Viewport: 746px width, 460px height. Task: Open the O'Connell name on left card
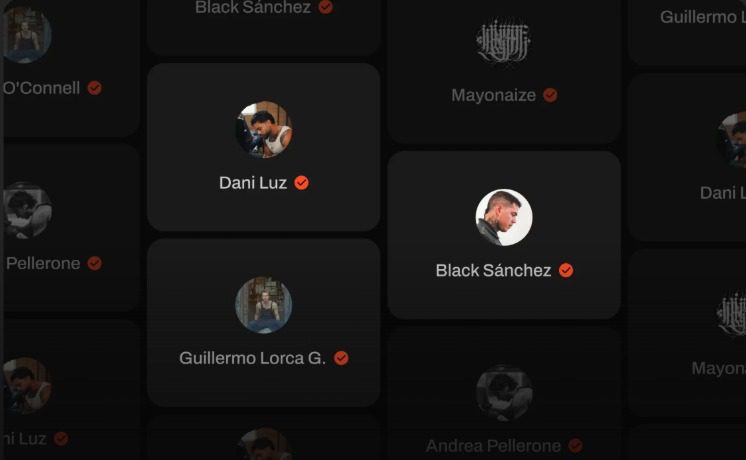(x=42, y=88)
